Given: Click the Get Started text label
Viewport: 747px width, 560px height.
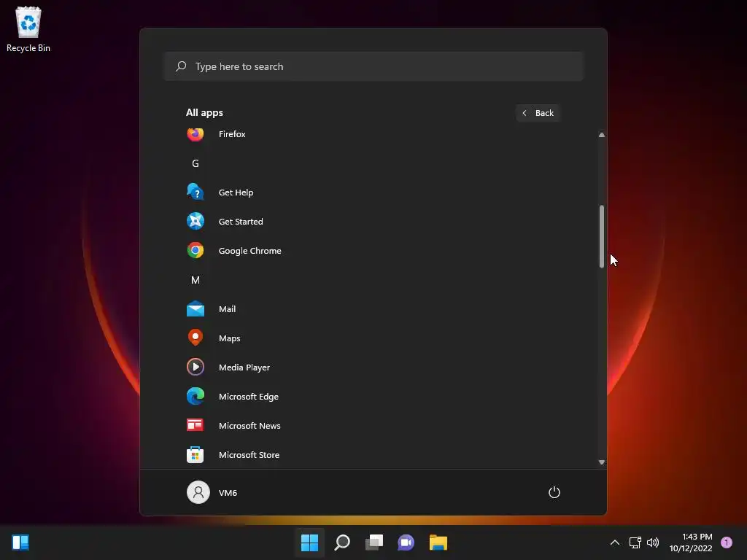Looking at the screenshot, I should pyautogui.click(x=241, y=222).
